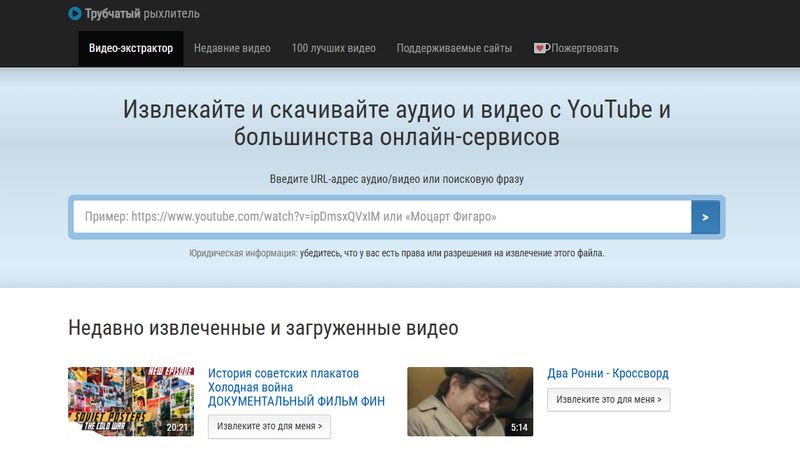Open История советских плакатов video link

tap(296, 387)
